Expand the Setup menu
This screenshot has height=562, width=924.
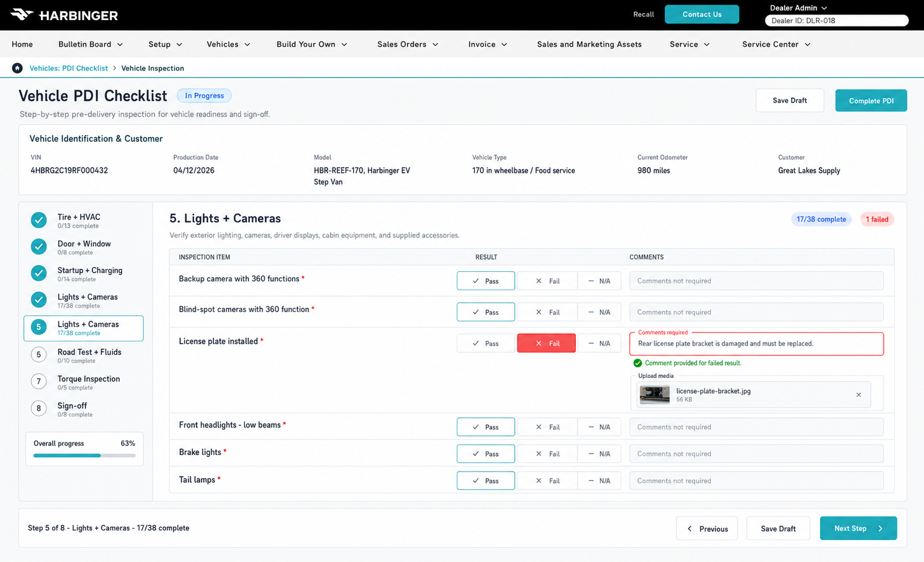tap(165, 44)
